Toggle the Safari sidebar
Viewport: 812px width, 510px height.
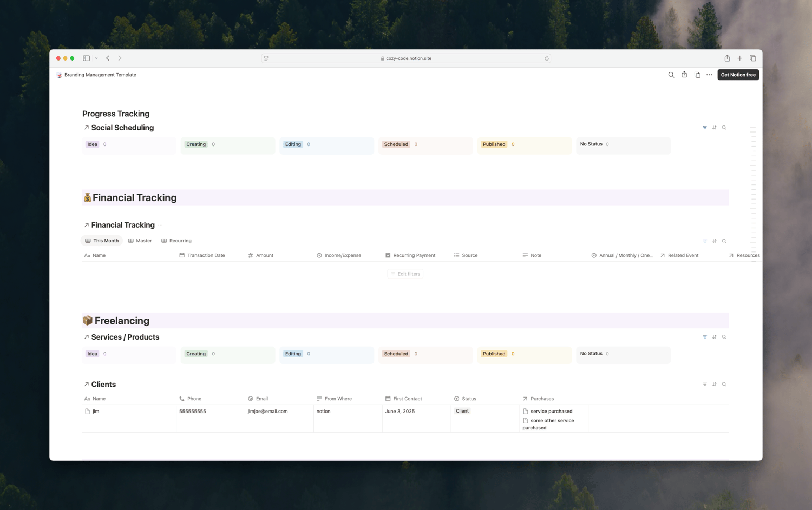click(x=86, y=58)
